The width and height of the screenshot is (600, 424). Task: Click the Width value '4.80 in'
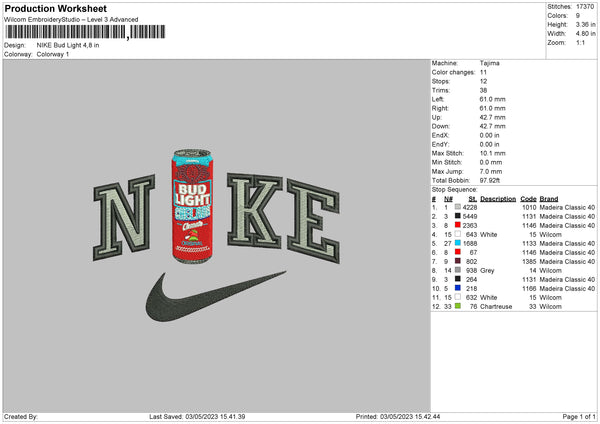[585, 34]
